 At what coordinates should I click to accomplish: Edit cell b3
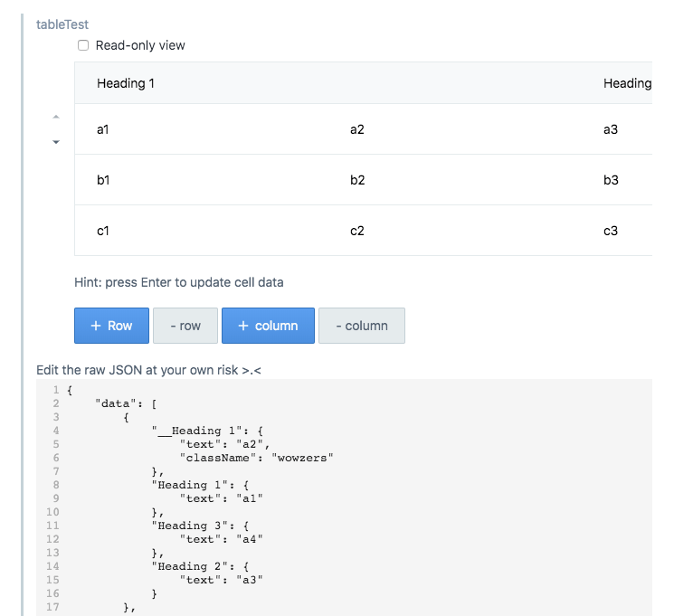[611, 180]
